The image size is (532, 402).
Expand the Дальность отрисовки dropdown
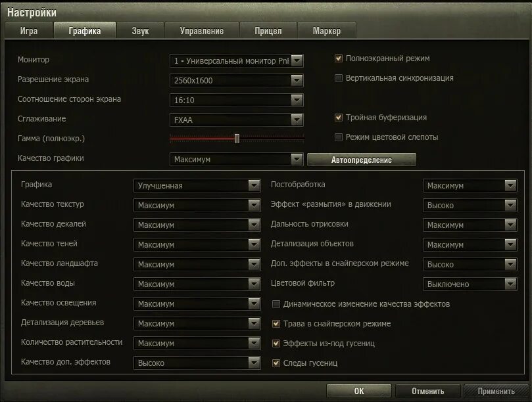[512, 225]
